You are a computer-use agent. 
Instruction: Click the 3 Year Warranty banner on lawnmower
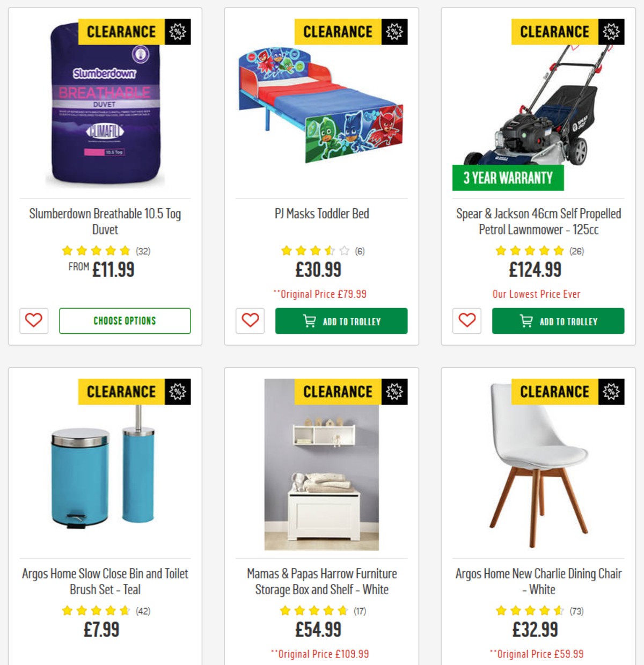[x=508, y=177]
